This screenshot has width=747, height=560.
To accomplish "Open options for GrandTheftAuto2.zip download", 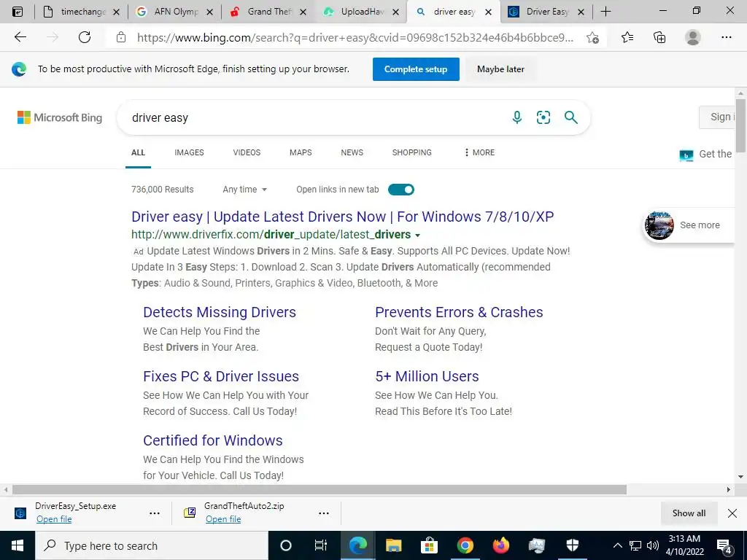I will tap(323, 513).
